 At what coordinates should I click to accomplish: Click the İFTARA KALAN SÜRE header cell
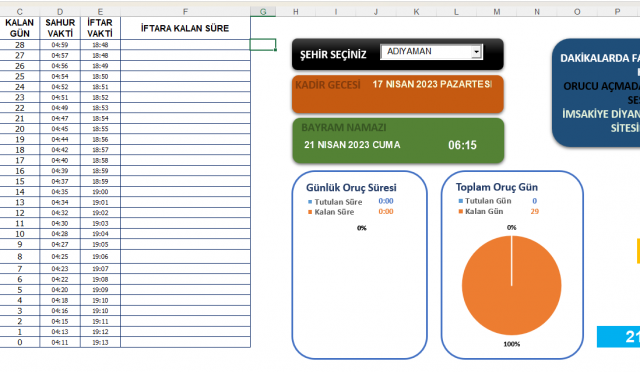coord(185,28)
